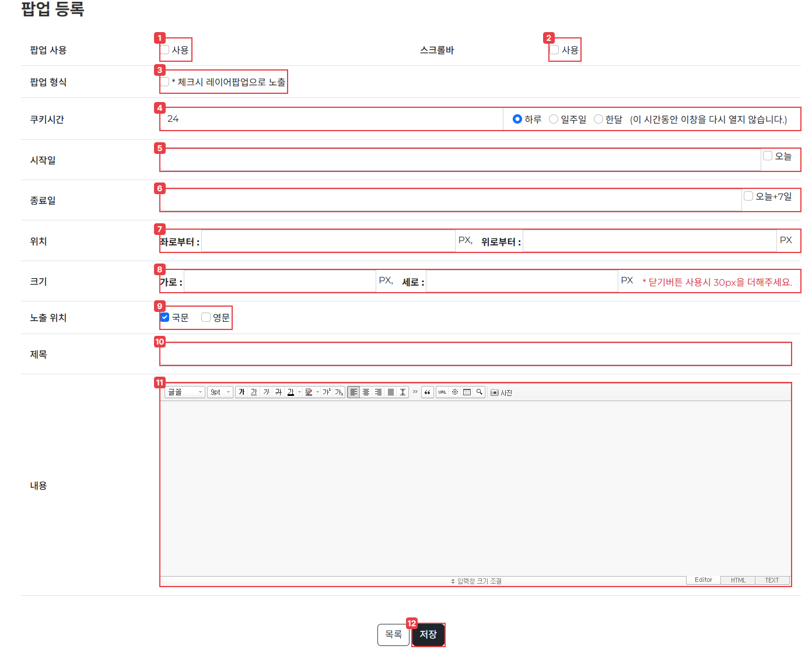Apply italic style in editor toolbar
The image size is (812, 660).
(x=266, y=392)
